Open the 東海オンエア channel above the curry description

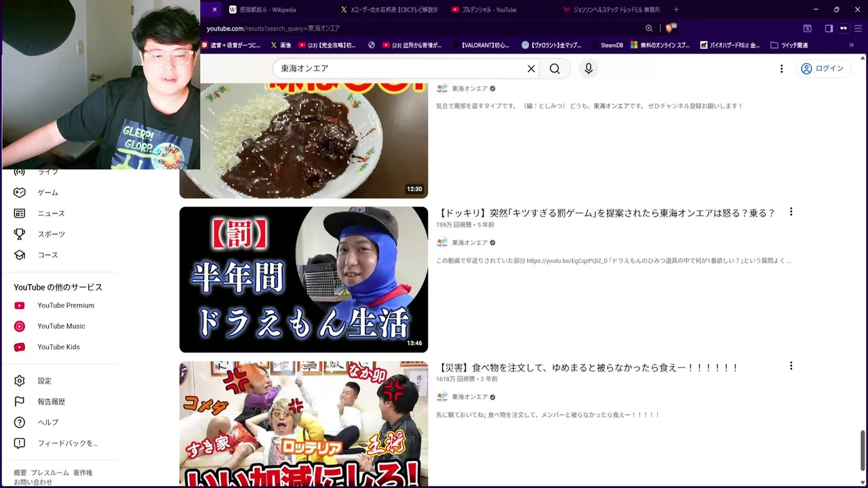(469, 89)
